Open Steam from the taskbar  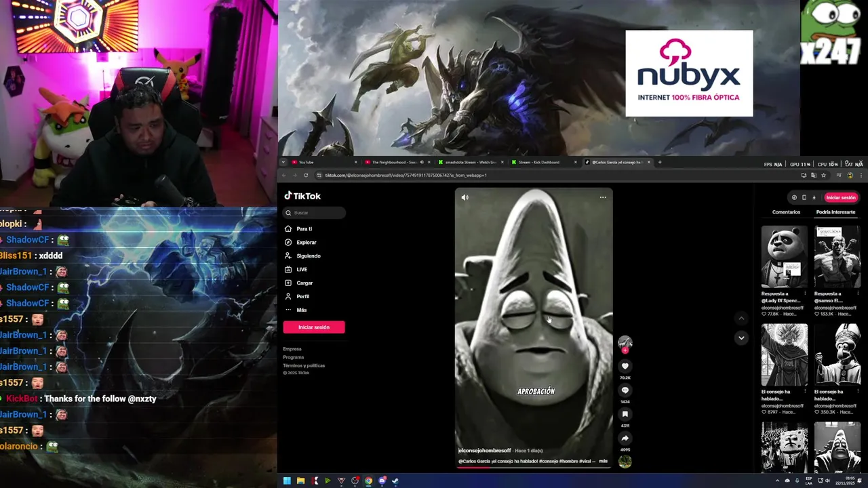click(395, 481)
